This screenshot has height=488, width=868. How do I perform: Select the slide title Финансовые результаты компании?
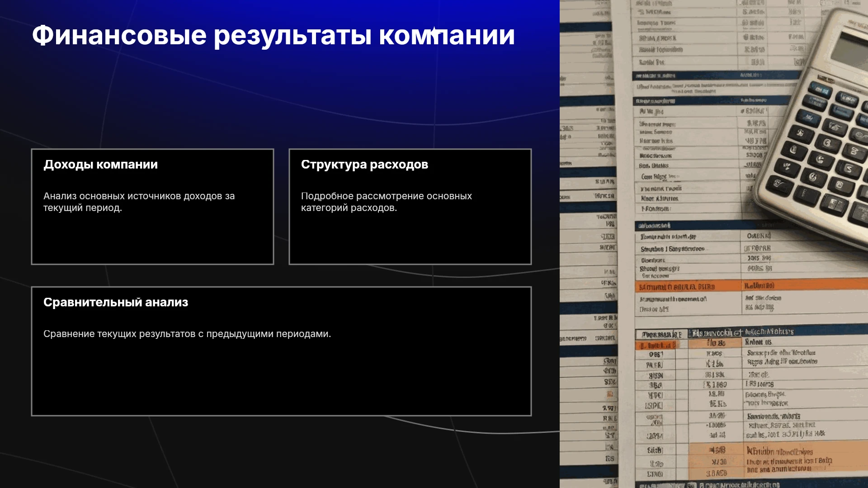273,35
